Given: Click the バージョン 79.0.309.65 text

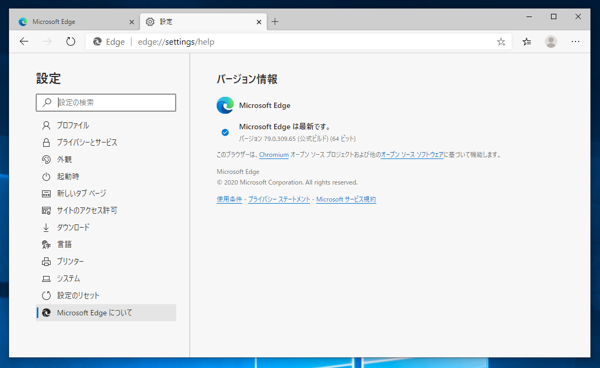Looking at the screenshot, I should coord(297,138).
